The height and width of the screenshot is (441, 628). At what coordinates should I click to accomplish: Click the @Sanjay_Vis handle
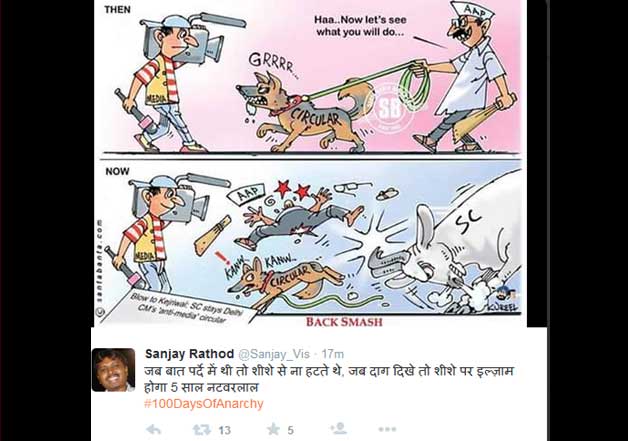click(274, 354)
